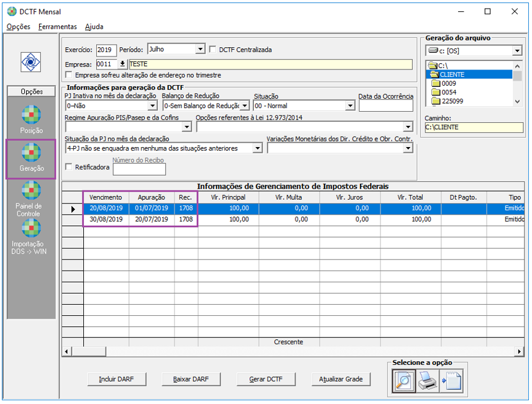The height and width of the screenshot is (404, 532).
Task: Click the Vlr. Principal column header
Action: (x=228, y=197)
